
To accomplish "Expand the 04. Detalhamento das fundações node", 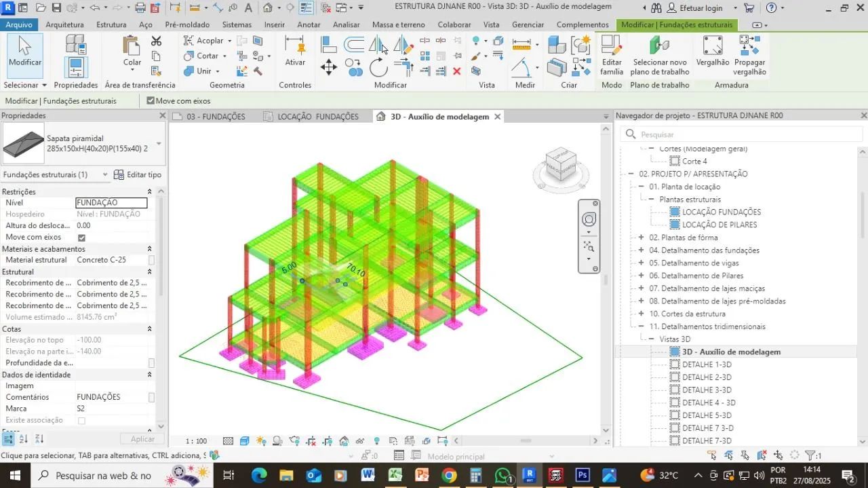I will pyautogui.click(x=641, y=250).
